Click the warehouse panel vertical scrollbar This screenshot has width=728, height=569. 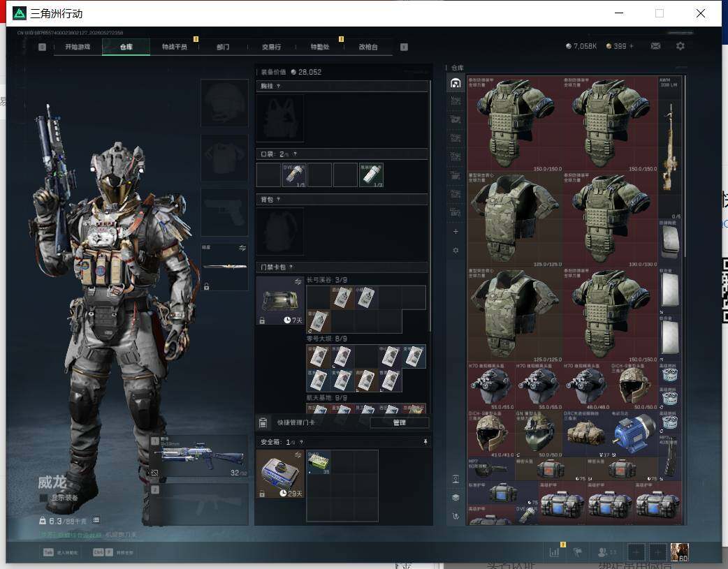click(685, 166)
